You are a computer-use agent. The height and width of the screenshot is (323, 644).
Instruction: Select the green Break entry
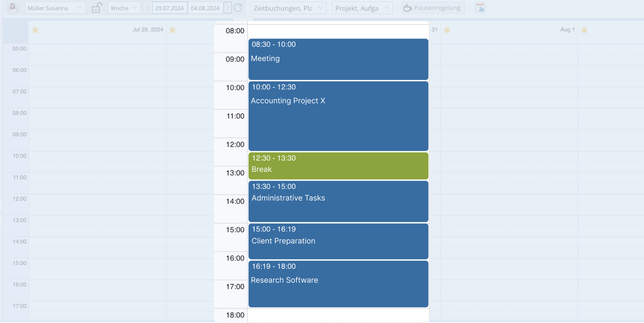[338, 166]
